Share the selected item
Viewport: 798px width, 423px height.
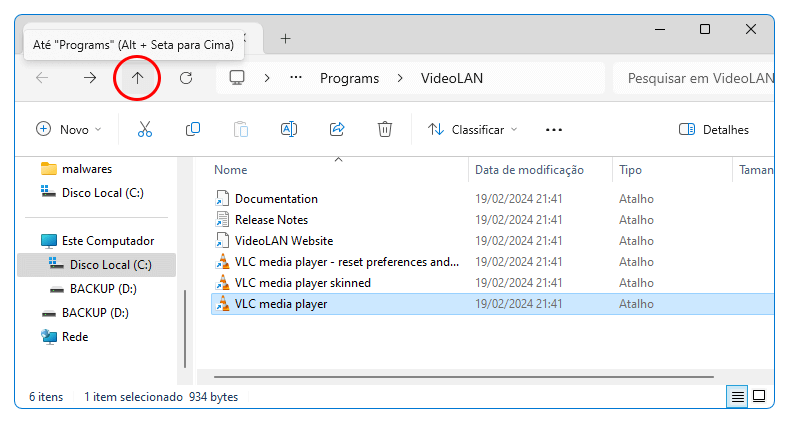point(337,129)
